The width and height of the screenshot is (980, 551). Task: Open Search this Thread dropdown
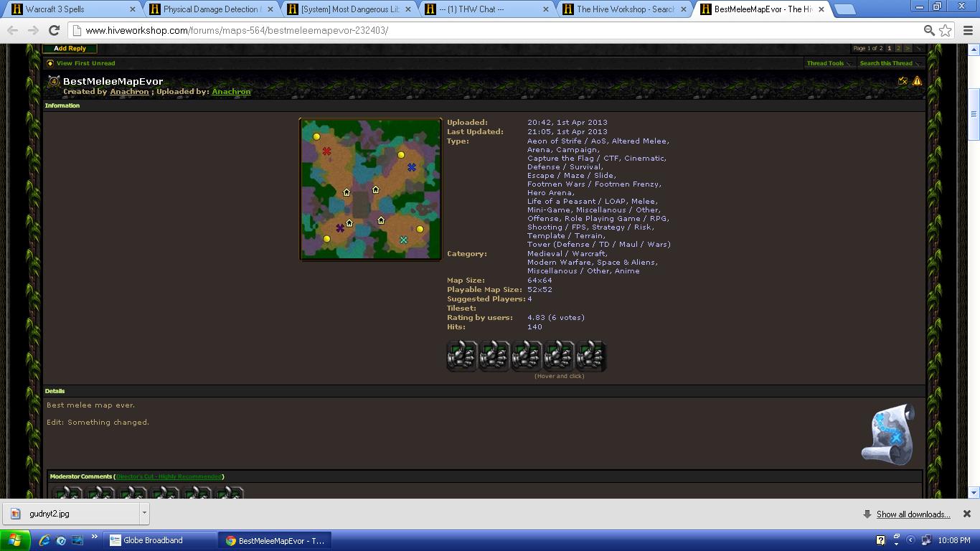click(890, 63)
